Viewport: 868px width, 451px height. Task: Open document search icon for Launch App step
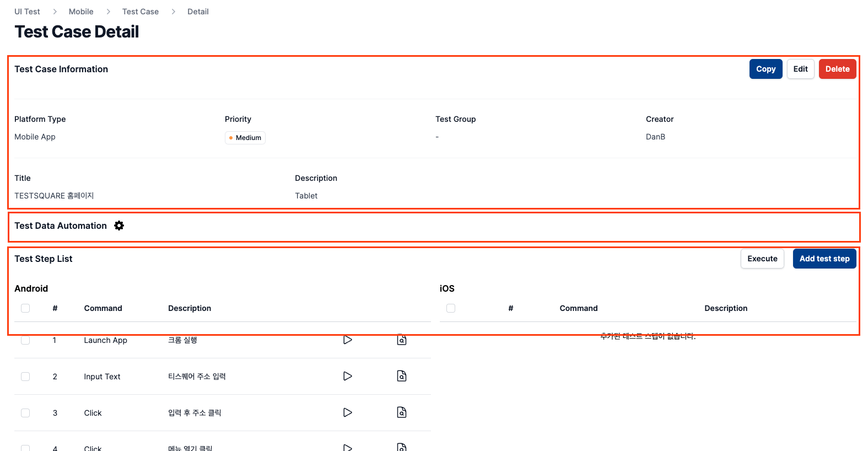[402, 340]
